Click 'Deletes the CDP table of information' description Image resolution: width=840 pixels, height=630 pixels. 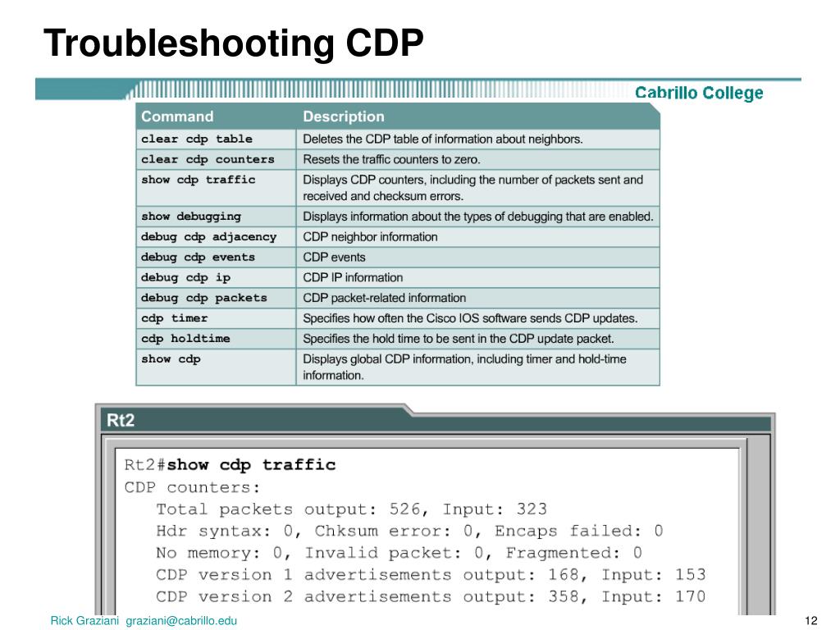(x=442, y=139)
